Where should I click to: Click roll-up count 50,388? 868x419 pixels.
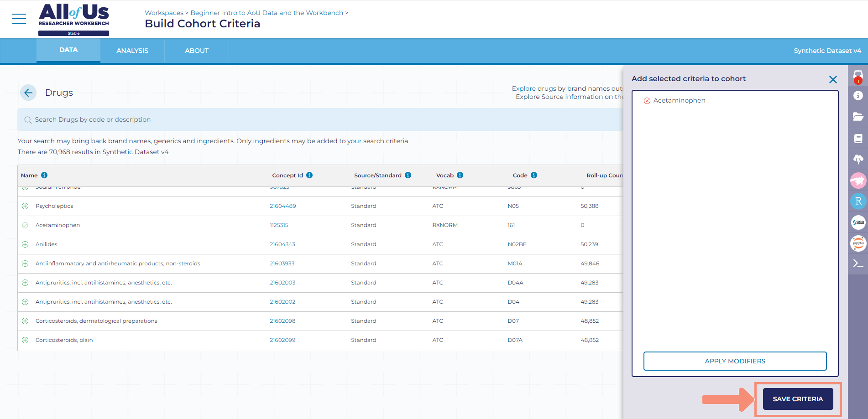pos(590,206)
